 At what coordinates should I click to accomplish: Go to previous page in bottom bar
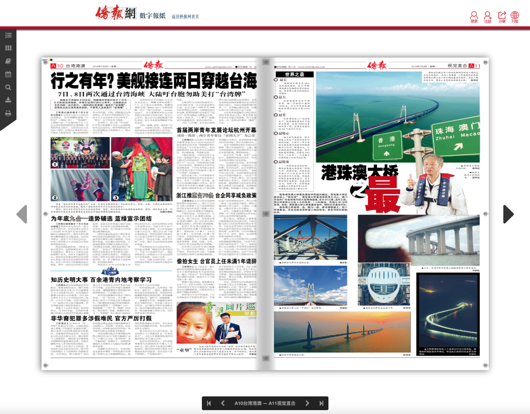(223, 403)
